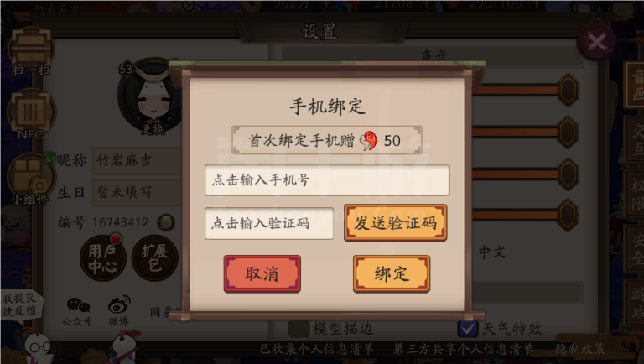
Task: Click the 点击输入手机号 phone field
Action: [x=327, y=180]
